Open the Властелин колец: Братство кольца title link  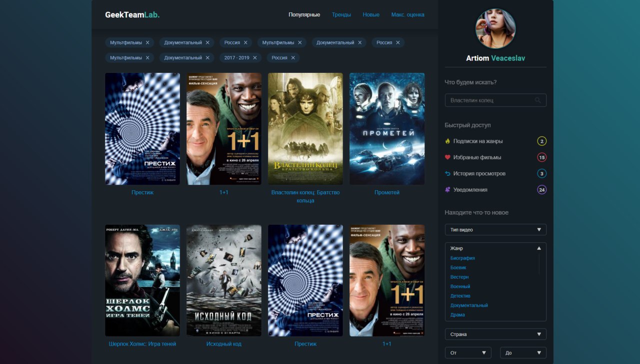click(x=305, y=196)
